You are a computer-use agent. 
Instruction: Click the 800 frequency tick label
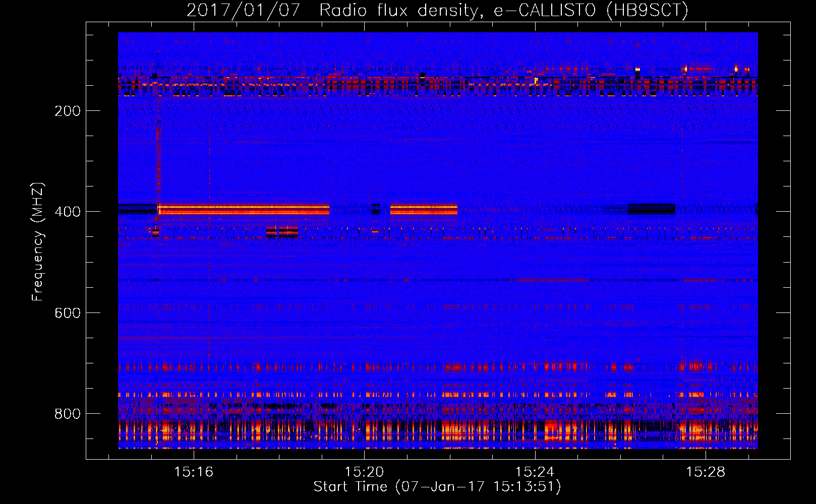coord(68,414)
